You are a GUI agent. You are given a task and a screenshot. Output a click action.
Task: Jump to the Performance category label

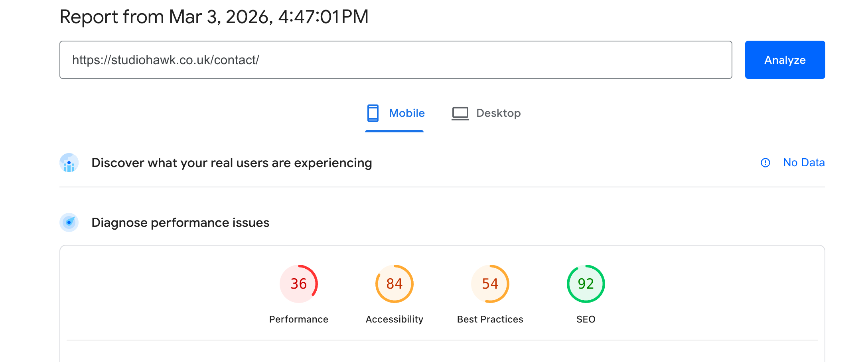(x=298, y=319)
